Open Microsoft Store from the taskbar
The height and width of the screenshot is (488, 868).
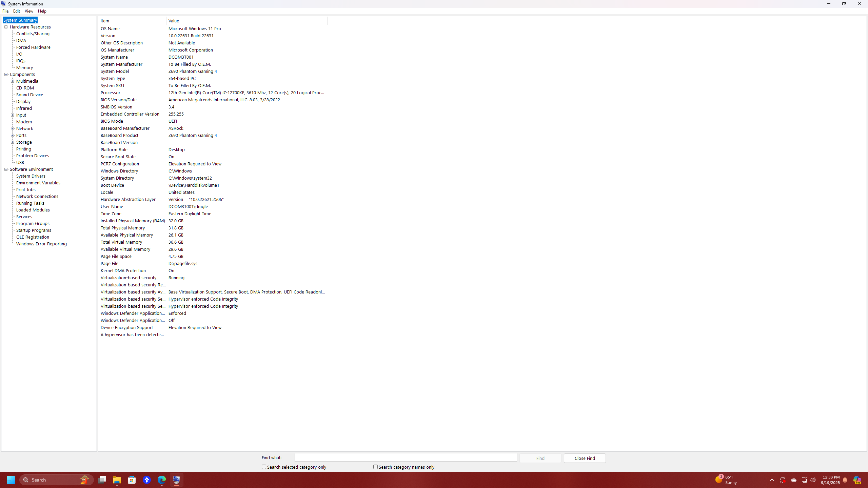(132, 480)
